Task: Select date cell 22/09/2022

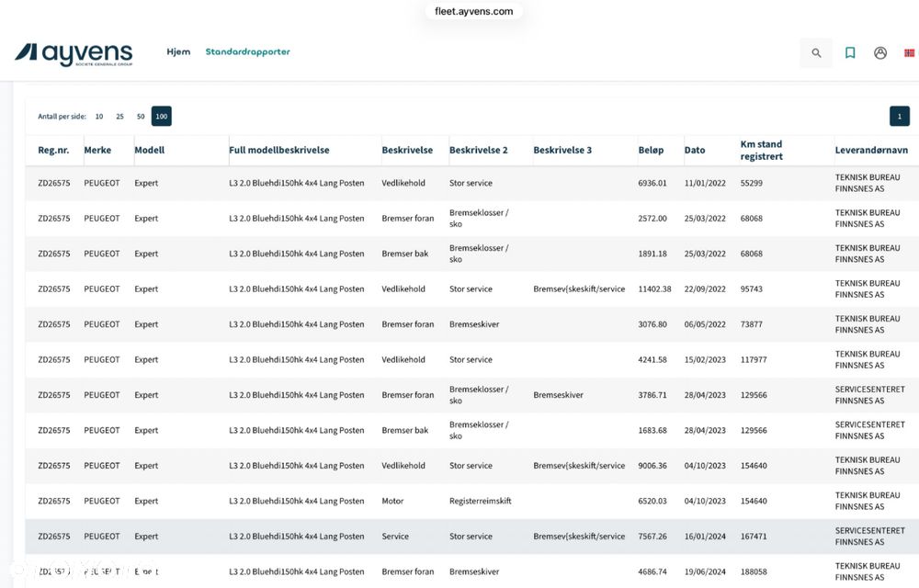Action: point(705,288)
